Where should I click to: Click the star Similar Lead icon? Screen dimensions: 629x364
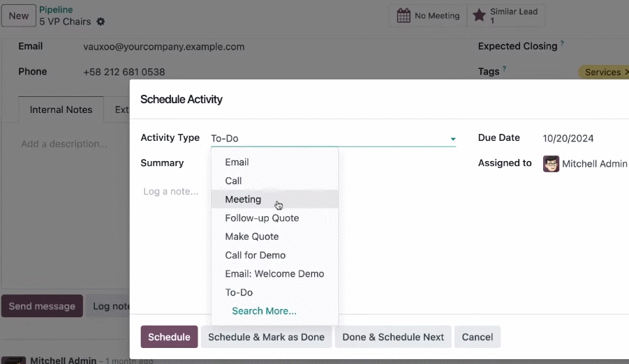479,15
